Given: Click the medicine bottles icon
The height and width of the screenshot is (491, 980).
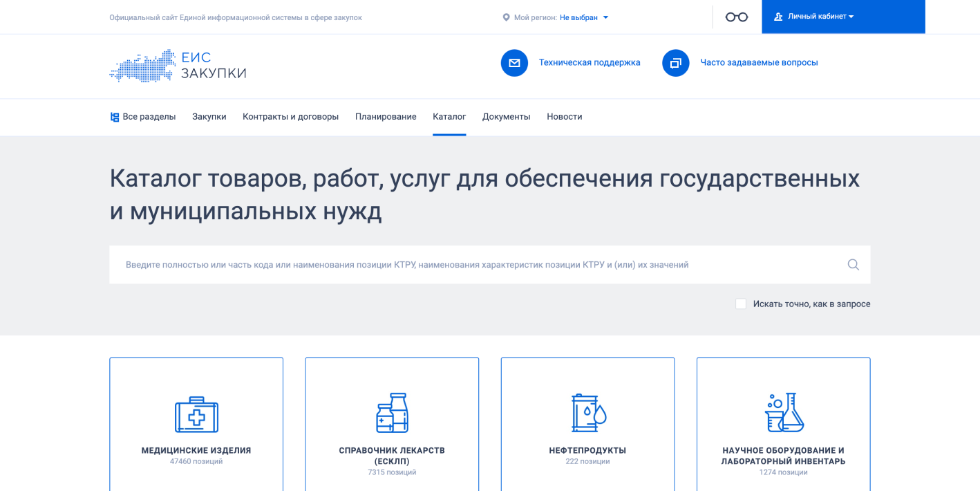Looking at the screenshot, I should coord(392,414).
